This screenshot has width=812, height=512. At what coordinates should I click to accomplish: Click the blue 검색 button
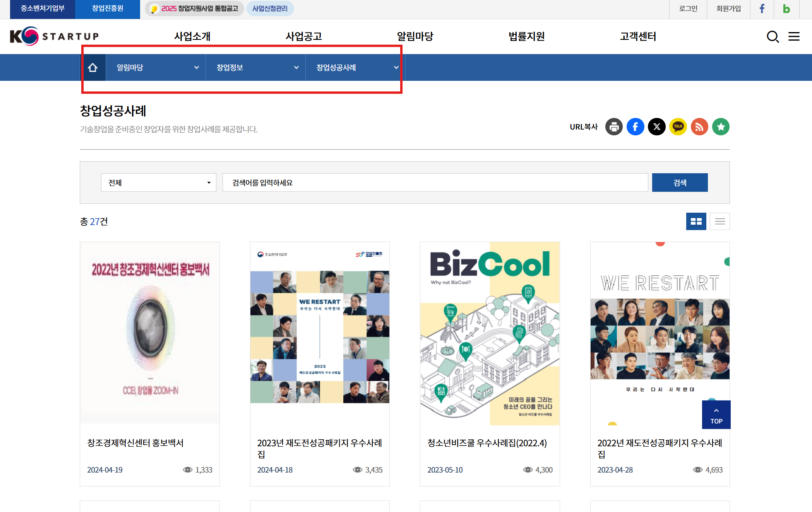click(x=680, y=183)
